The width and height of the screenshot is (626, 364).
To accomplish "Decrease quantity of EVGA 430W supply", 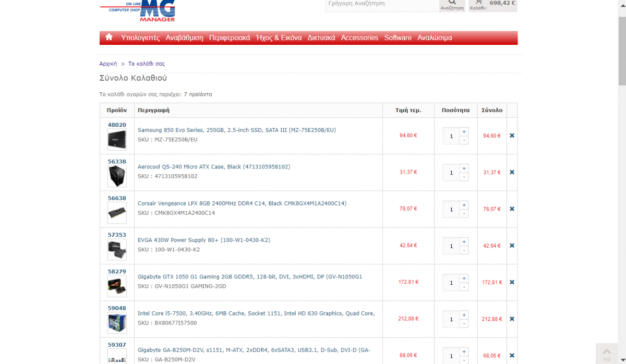I will [464, 250].
